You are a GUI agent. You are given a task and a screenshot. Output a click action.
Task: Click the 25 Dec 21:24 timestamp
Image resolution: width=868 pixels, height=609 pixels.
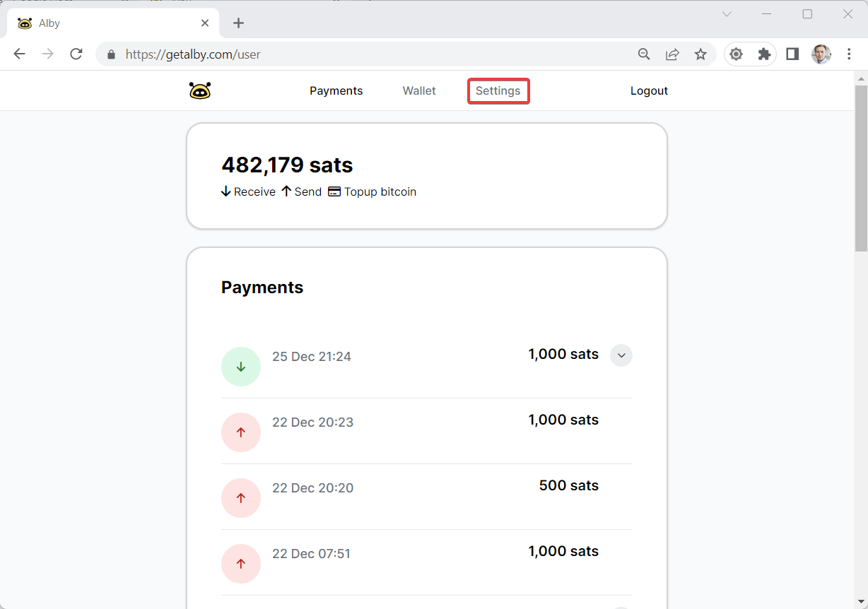click(312, 357)
